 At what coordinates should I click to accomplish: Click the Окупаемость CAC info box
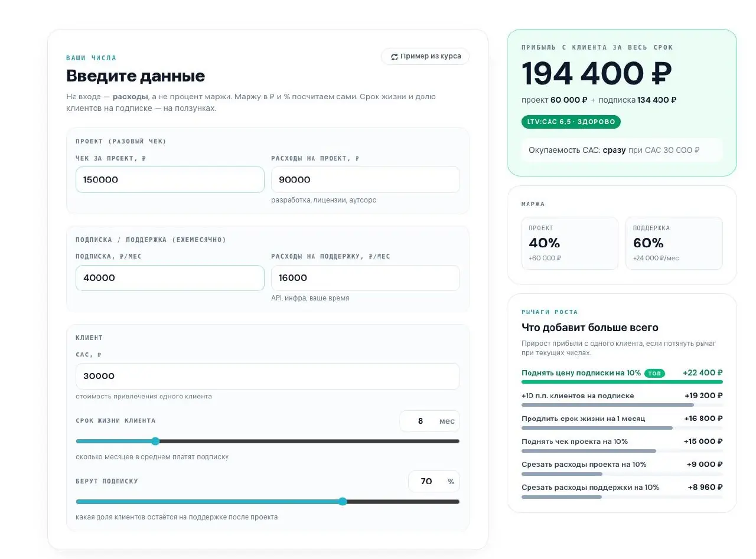click(x=622, y=150)
